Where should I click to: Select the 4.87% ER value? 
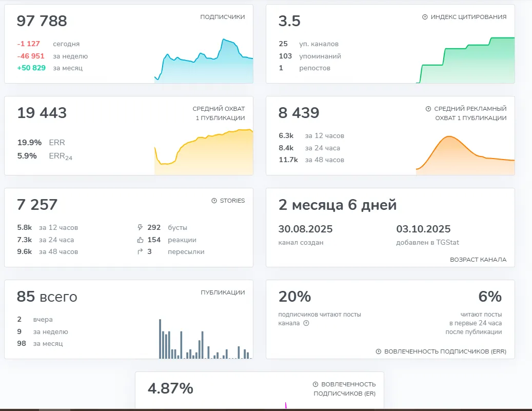(x=170, y=388)
